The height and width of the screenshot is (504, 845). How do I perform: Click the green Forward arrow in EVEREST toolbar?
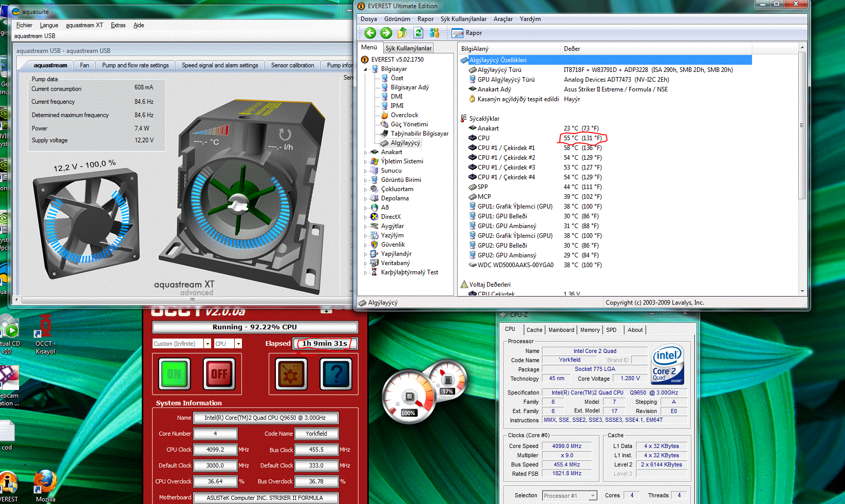point(386,33)
